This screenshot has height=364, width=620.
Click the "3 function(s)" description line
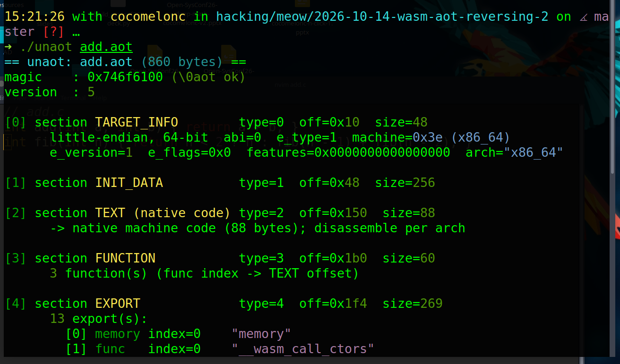205,273
